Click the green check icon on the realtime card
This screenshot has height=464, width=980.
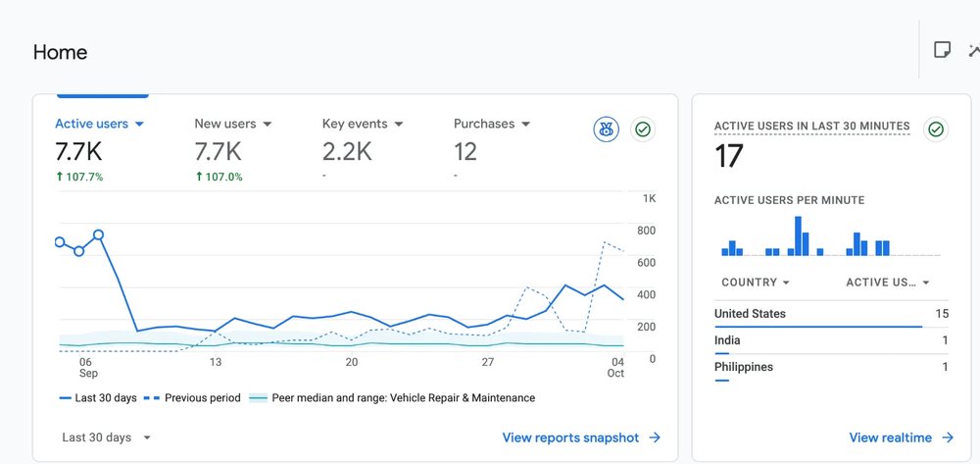pyautogui.click(x=936, y=129)
